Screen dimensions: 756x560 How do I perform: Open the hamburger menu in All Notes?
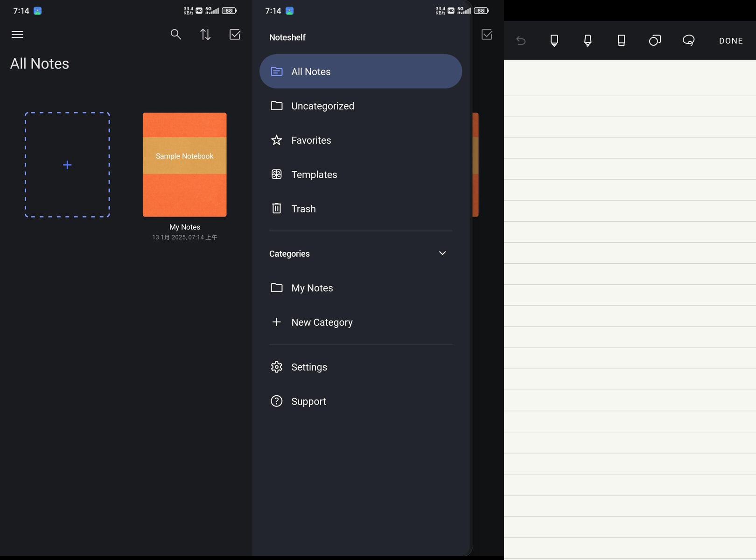coord(17,35)
